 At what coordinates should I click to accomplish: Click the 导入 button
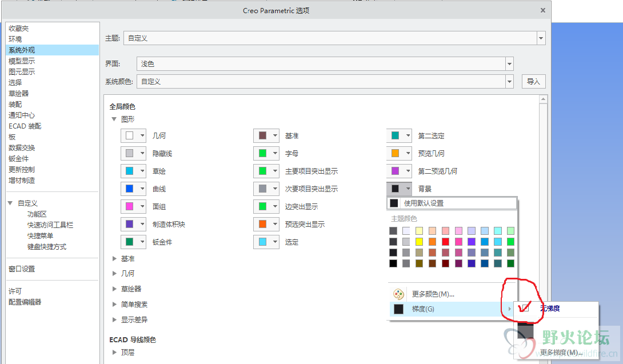[x=533, y=82]
